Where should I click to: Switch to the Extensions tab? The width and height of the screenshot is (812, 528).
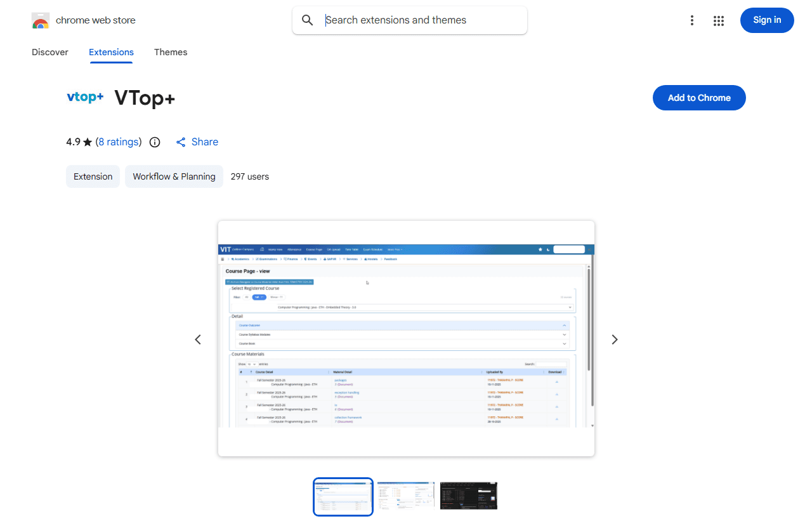pyautogui.click(x=111, y=52)
